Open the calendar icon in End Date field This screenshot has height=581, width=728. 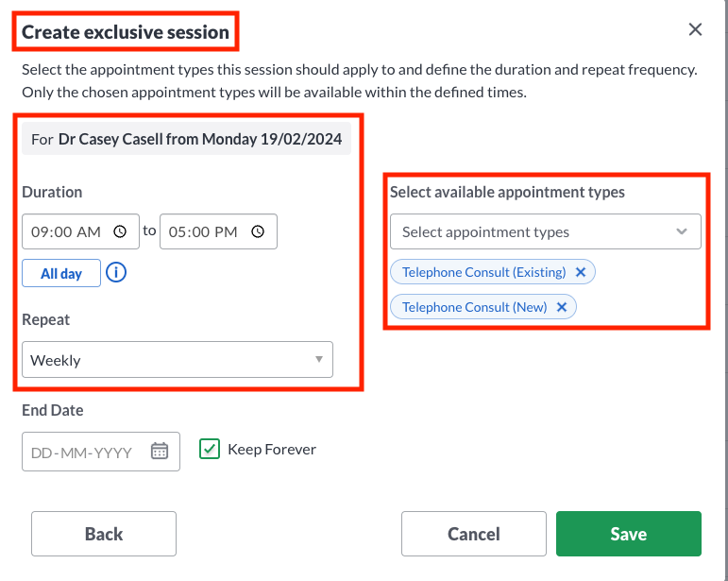[160, 451]
